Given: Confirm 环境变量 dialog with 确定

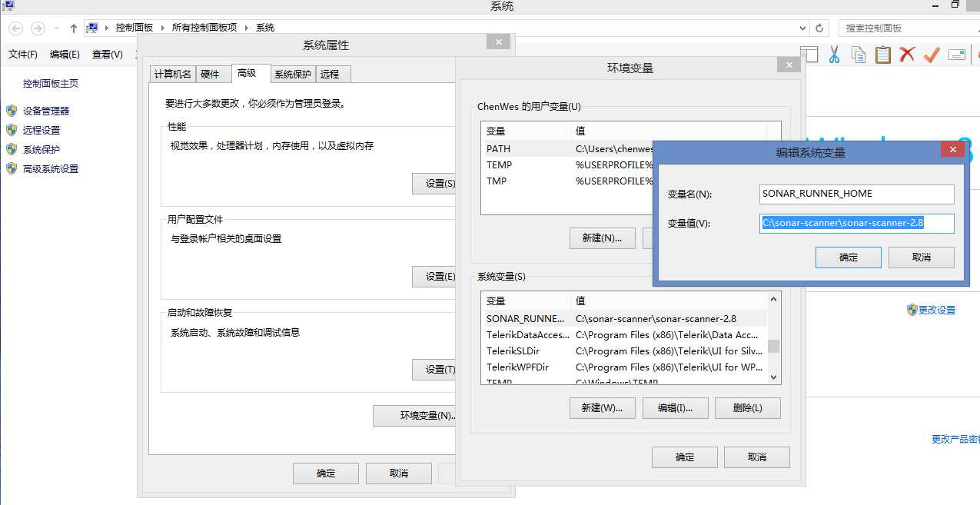Looking at the screenshot, I should coord(685,457).
